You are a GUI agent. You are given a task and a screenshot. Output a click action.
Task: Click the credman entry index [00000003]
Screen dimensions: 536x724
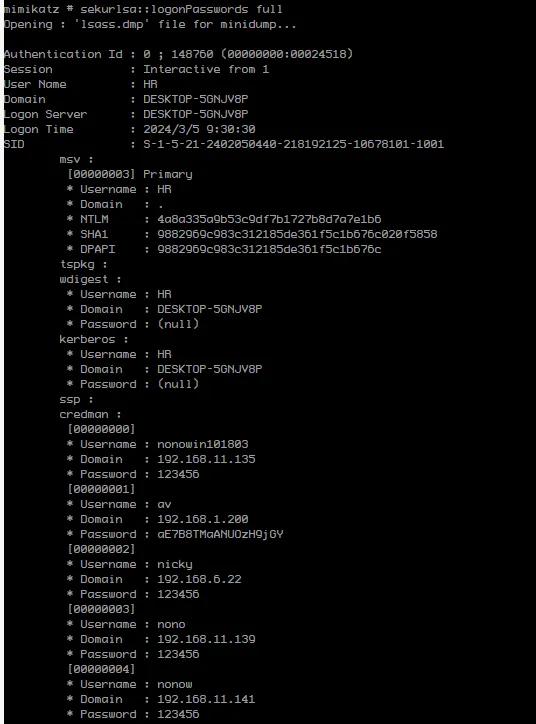[101, 609]
